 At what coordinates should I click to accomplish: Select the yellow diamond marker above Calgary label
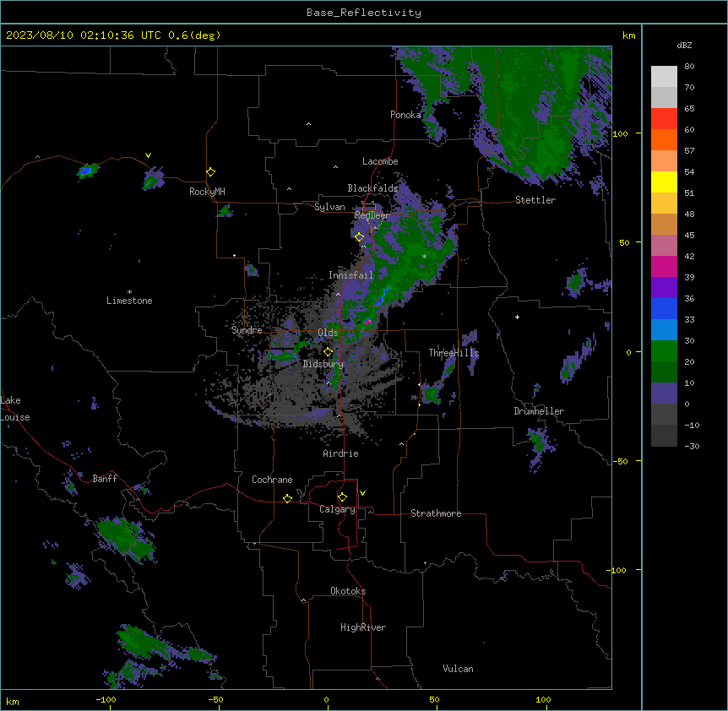[x=342, y=497]
